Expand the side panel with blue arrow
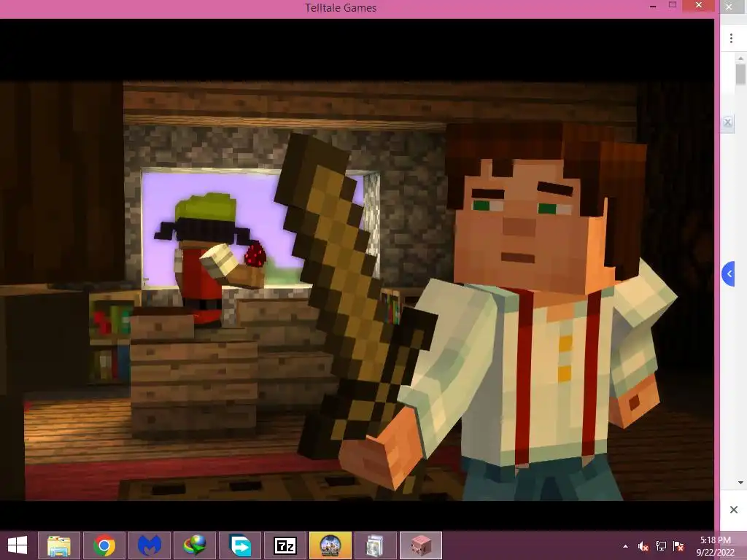Image resolution: width=747 pixels, height=560 pixels. coord(729,274)
